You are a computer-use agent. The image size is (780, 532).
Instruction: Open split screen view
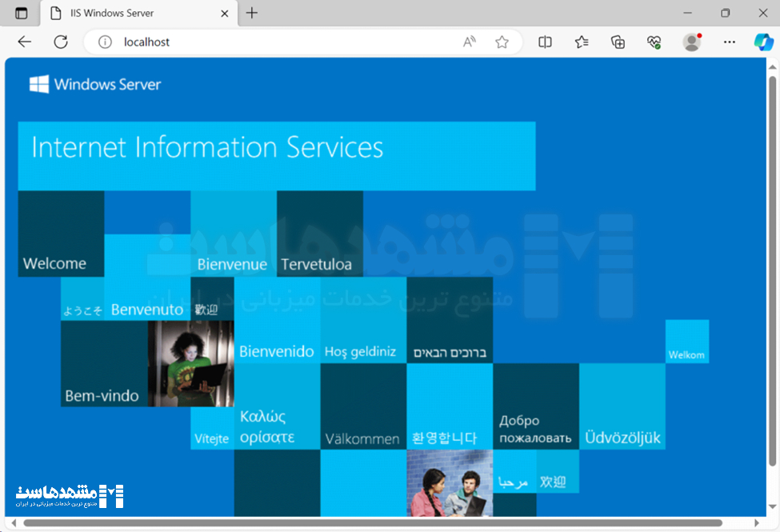coord(546,42)
